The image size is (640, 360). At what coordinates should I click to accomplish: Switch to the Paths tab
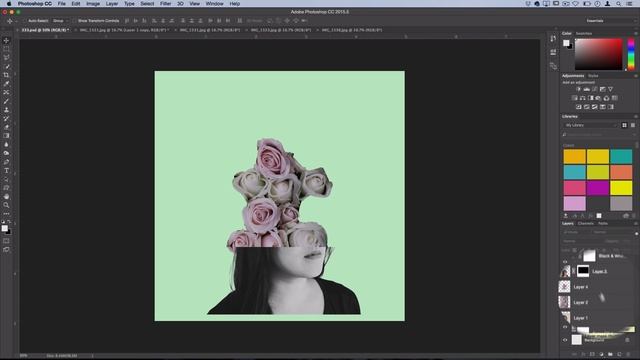click(603, 224)
